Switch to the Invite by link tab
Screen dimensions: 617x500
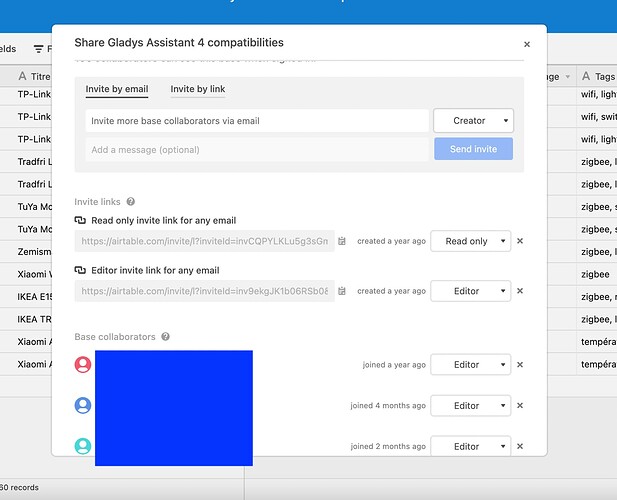[x=198, y=89]
